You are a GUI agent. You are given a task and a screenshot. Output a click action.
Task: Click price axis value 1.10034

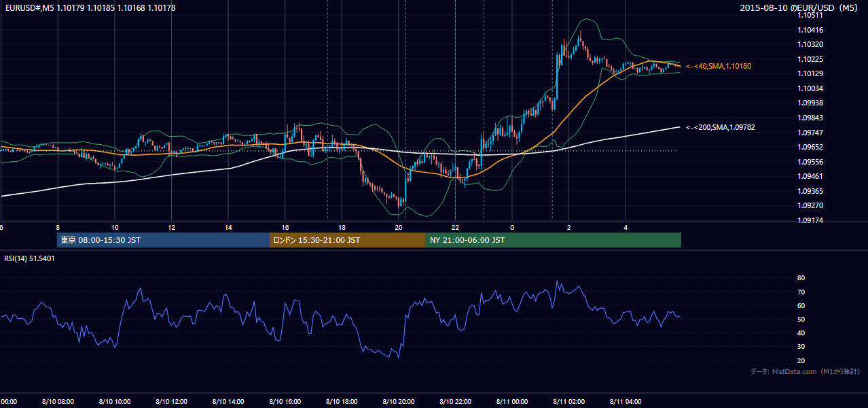[x=810, y=88]
